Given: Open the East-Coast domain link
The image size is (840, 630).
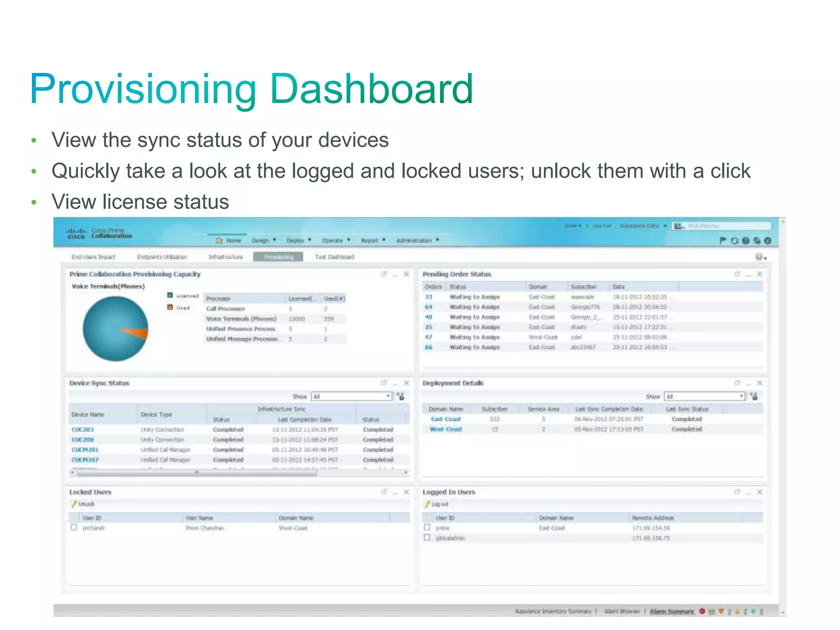Looking at the screenshot, I should [x=446, y=419].
